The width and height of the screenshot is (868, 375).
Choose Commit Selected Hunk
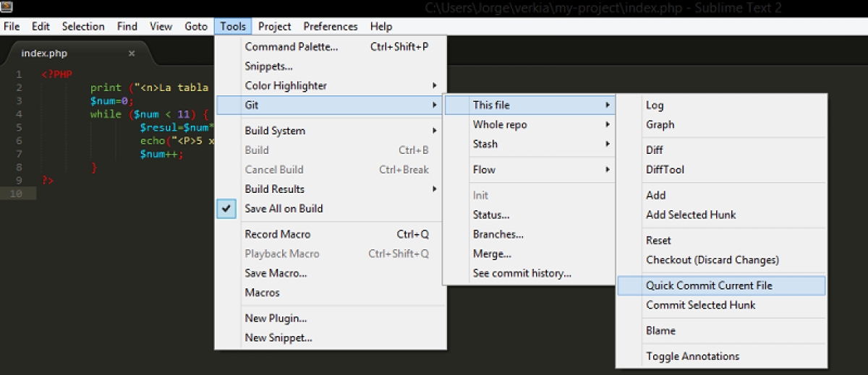click(x=721, y=305)
